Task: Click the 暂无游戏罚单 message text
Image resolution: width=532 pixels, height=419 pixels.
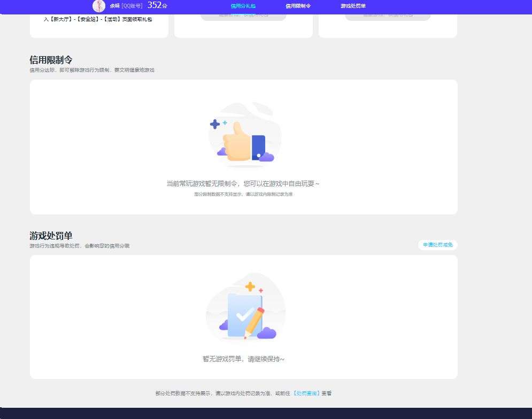Action: coord(243,359)
